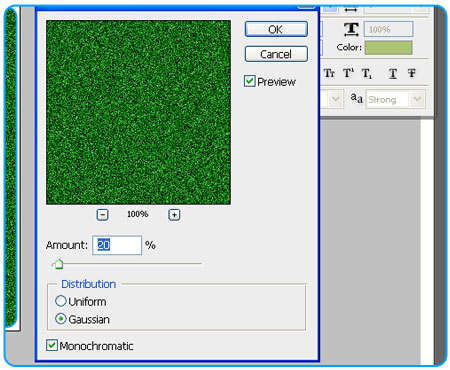The image size is (450, 370).
Task: Click the Small Caps (Tr) icon
Action: point(329,73)
